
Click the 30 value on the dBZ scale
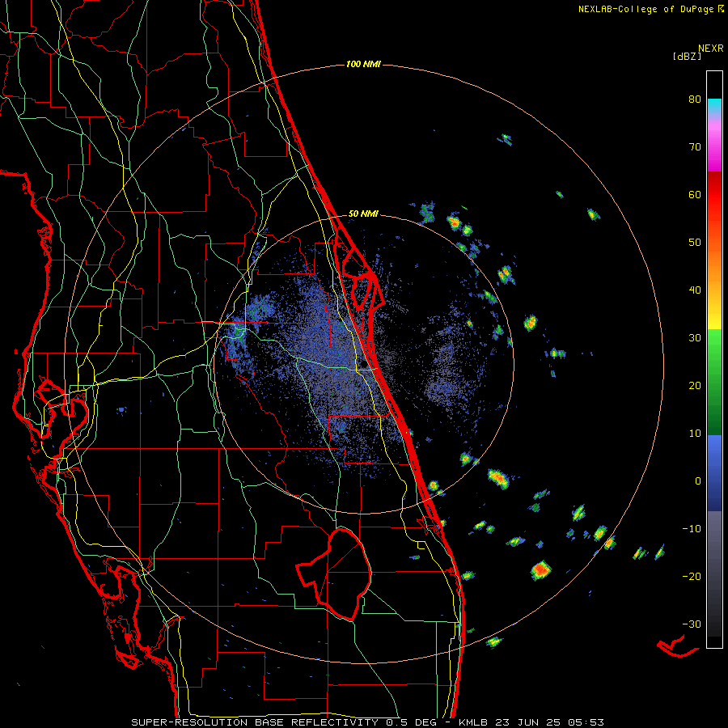695,338
